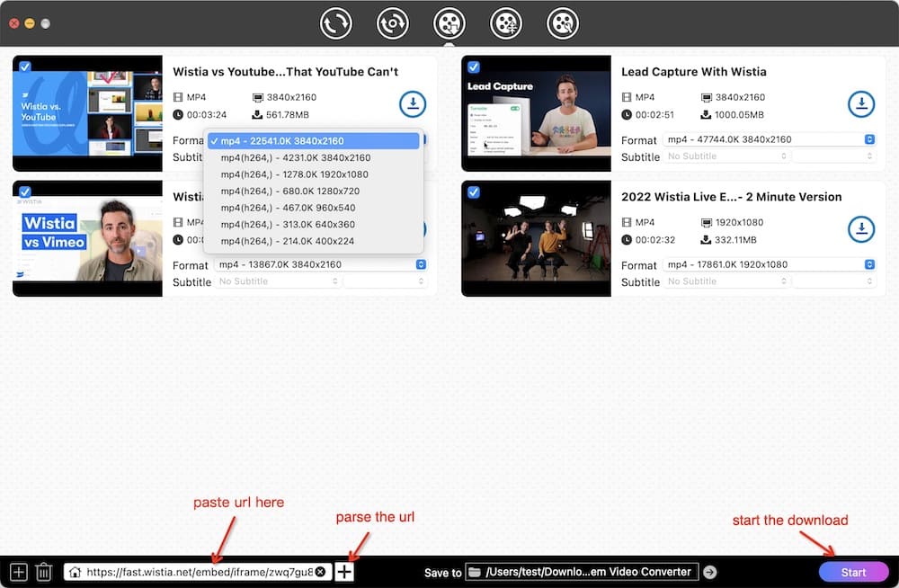Click the 00:02:32 duration text

point(654,240)
